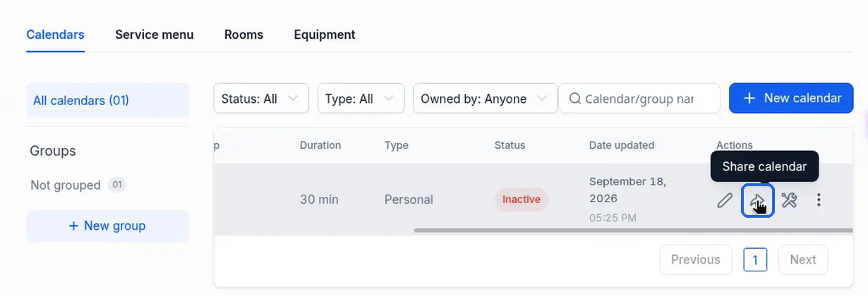
Task: Edit the calendar with the pencil icon
Action: point(725,201)
